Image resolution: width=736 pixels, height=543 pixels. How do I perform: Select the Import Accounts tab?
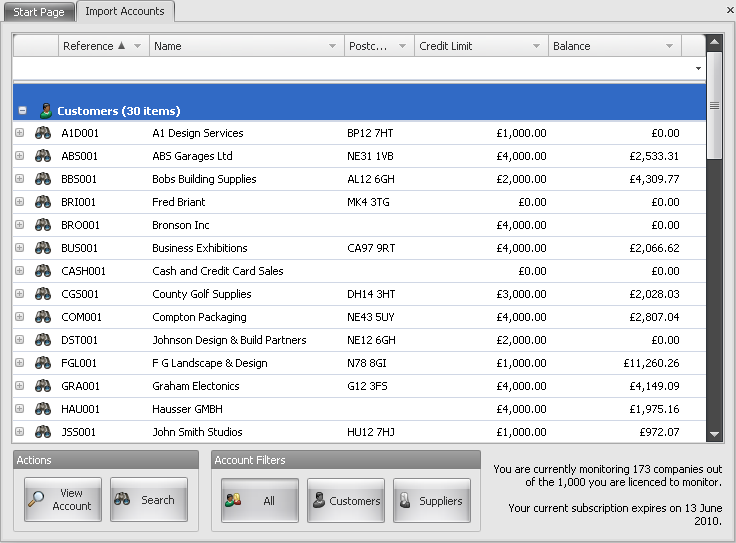[125, 12]
